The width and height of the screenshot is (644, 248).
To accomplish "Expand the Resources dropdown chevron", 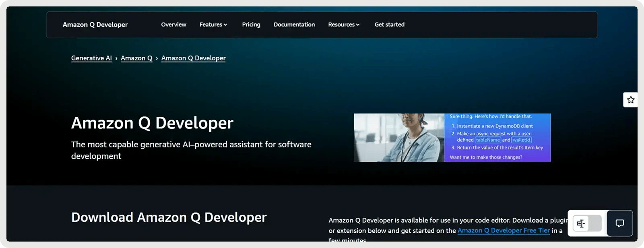I will tap(358, 25).
